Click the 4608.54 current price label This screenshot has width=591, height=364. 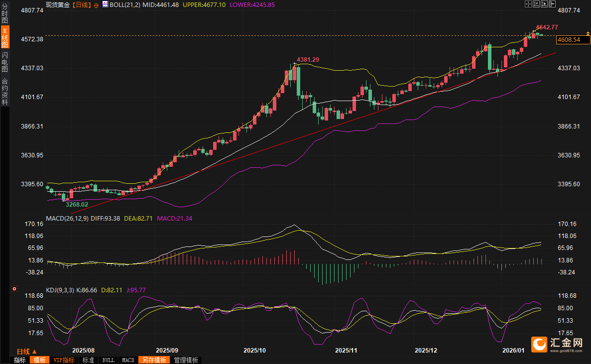coord(569,39)
